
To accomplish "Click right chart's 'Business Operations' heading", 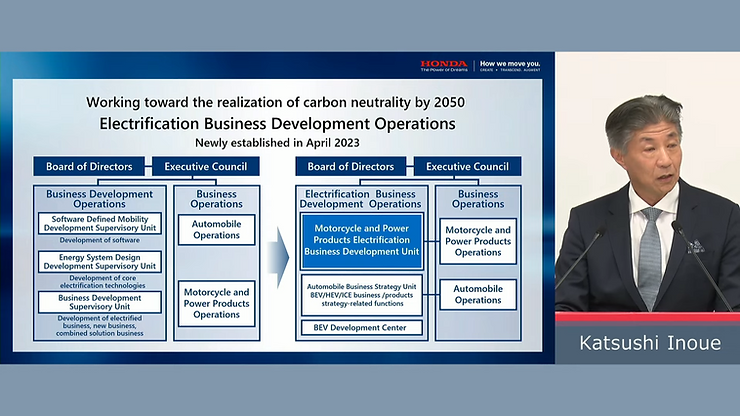I will (x=478, y=199).
